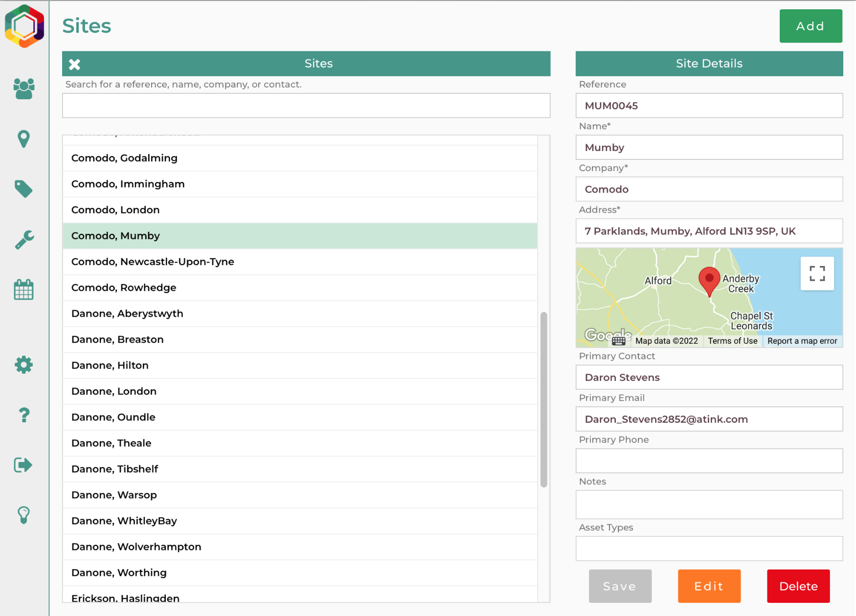Click the Reference field MUM0045
Viewport: 856px width, 616px height.
709,106
